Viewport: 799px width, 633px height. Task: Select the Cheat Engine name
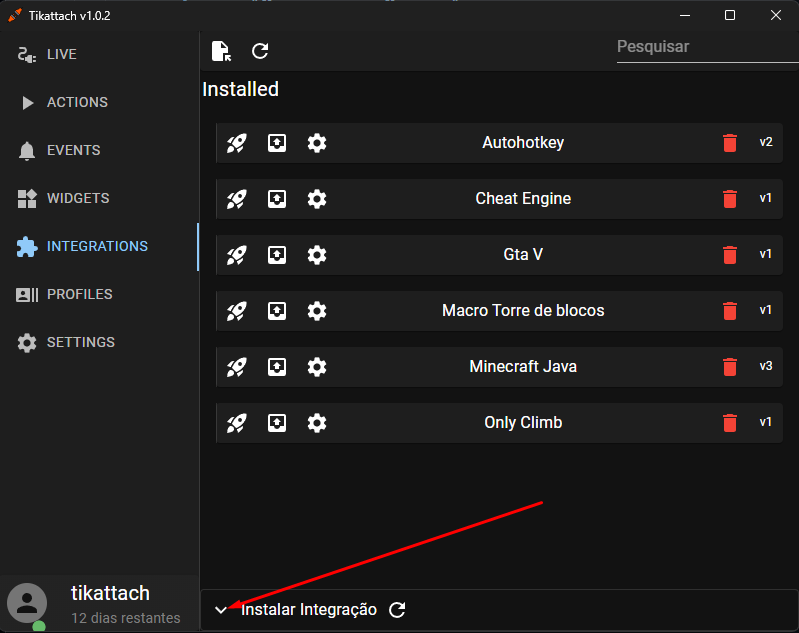tap(523, 199)
